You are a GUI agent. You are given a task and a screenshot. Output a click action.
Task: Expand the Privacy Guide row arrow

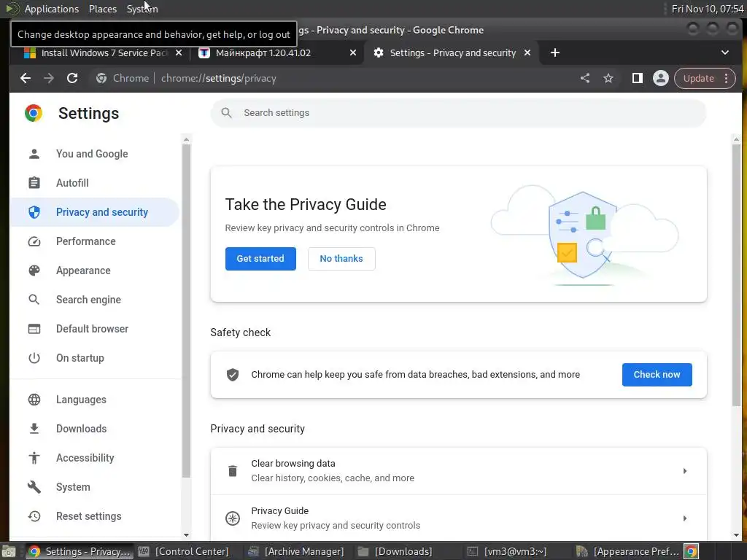tap(684, 518)
